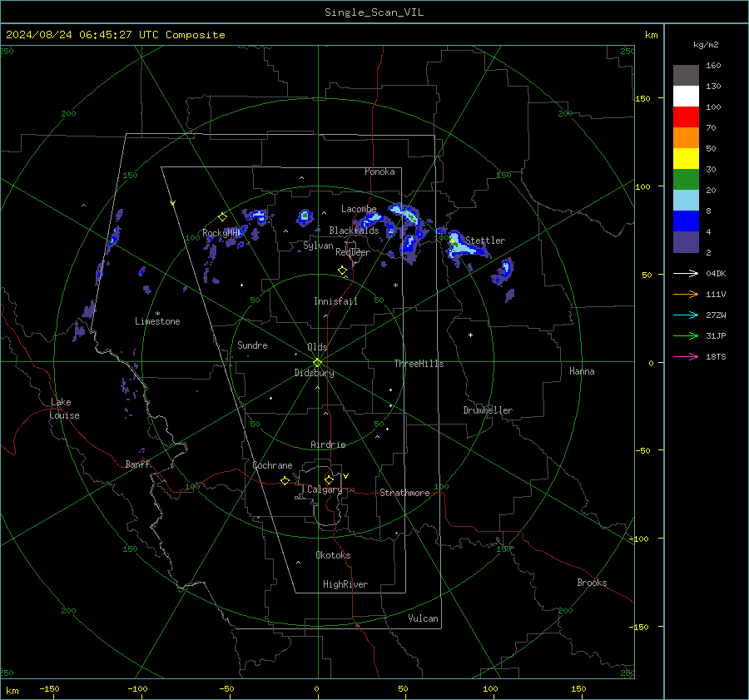Click the Airdrie city label
This screenshot has height=700, width=749.
pos(328,444)
